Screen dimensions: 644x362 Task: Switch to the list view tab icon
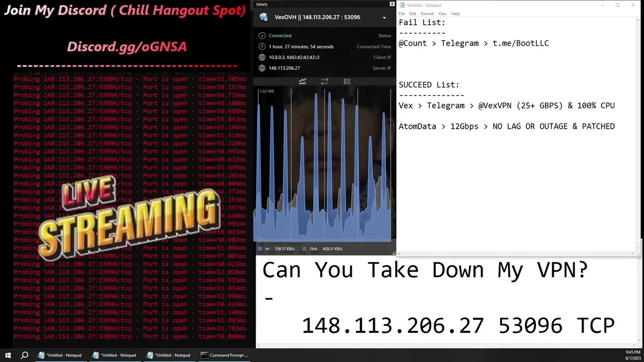pyautogui.click(x=347, y=81)
